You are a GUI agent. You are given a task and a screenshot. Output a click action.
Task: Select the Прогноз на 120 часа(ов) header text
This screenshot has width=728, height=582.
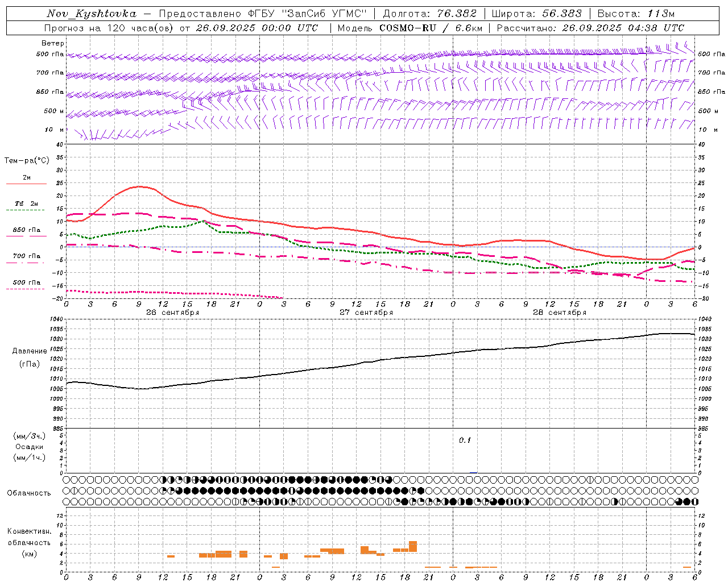pyautogui.click(x=109, y=28)
